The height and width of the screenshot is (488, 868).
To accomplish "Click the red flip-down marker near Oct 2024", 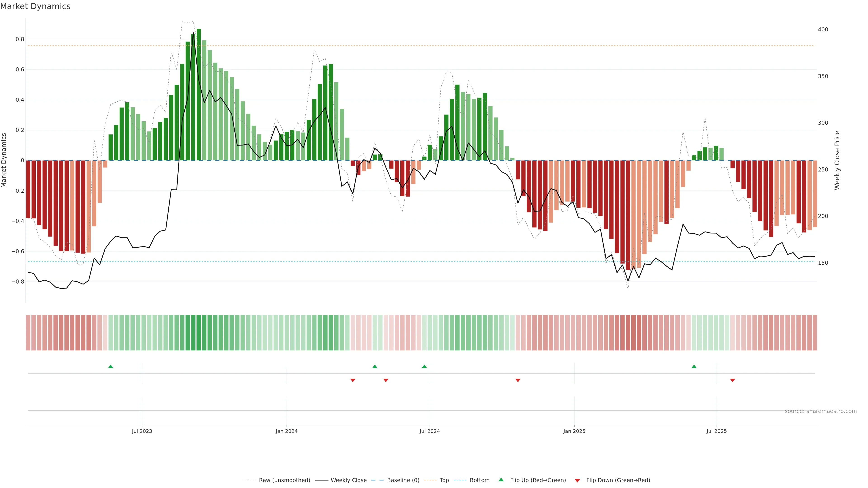I will (x=518, y=380).
